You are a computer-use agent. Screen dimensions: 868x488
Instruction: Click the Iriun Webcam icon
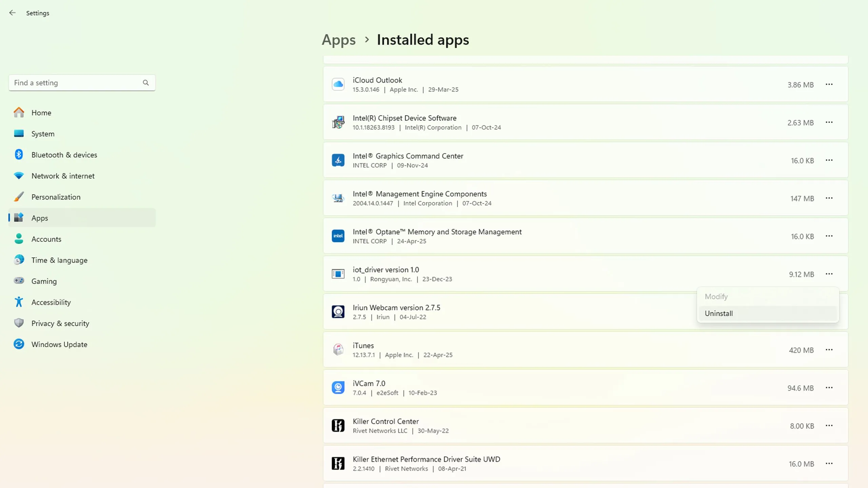338,312
